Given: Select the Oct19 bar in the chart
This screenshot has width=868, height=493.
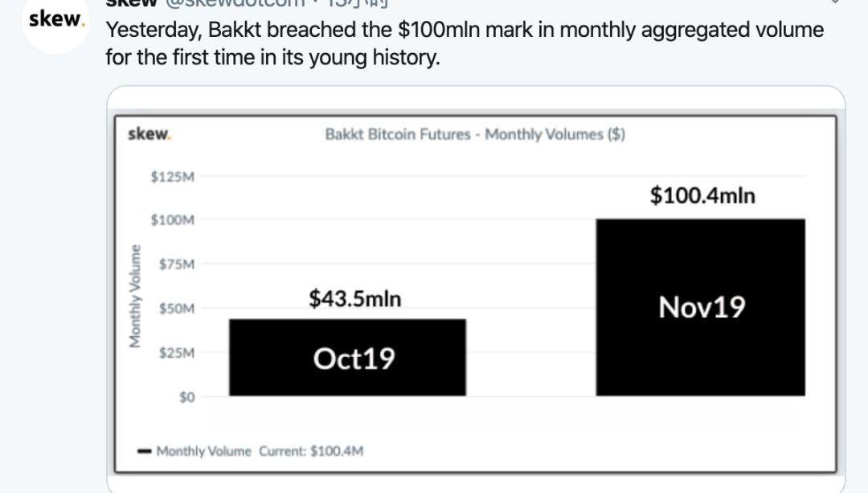Looking at the screenshot, I should tap(348, 357).
